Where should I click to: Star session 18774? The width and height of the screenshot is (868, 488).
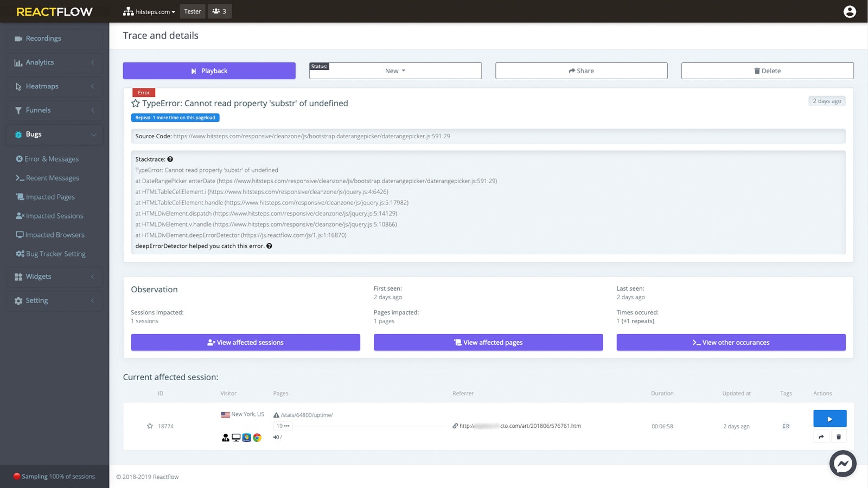[x=150, y=426]
